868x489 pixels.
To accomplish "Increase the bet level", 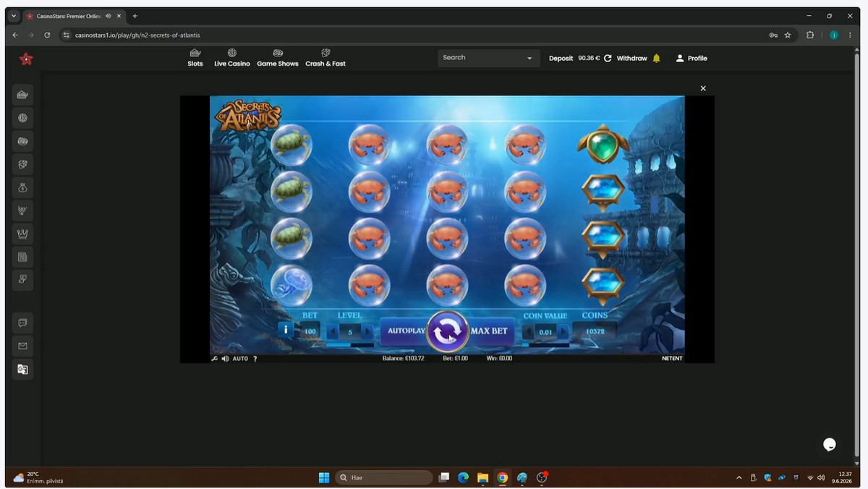I will 367,331.
